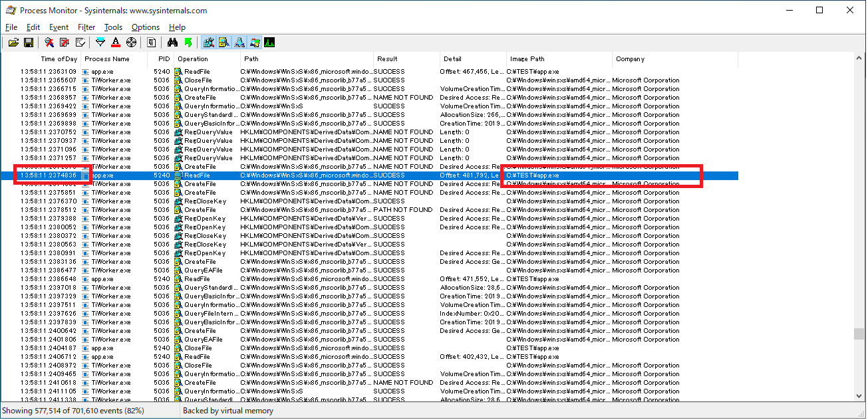Toggle the Autoscroll toolbar icon
Screen dimensions: 868x420
tap(65, 43)
